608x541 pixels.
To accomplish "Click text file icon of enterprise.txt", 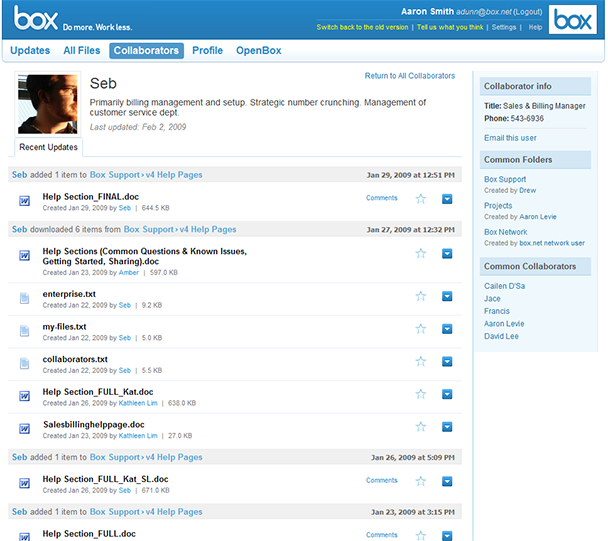I will [24, 298].
